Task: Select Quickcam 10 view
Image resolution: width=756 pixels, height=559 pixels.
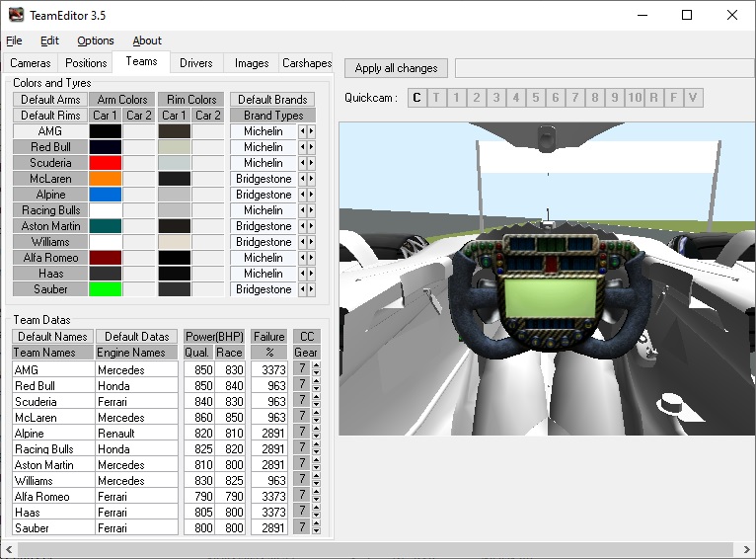Action: pos(634,98)
